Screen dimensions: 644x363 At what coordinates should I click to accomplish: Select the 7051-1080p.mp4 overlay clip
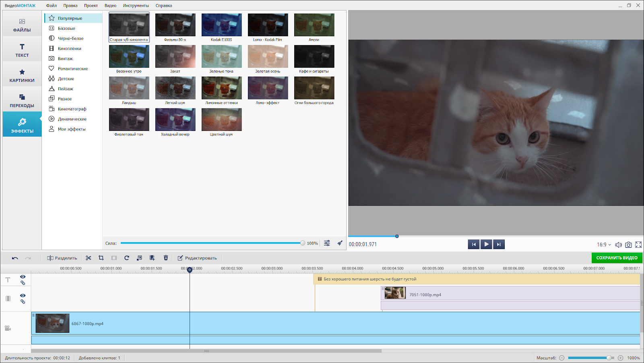tap(510, 293)
